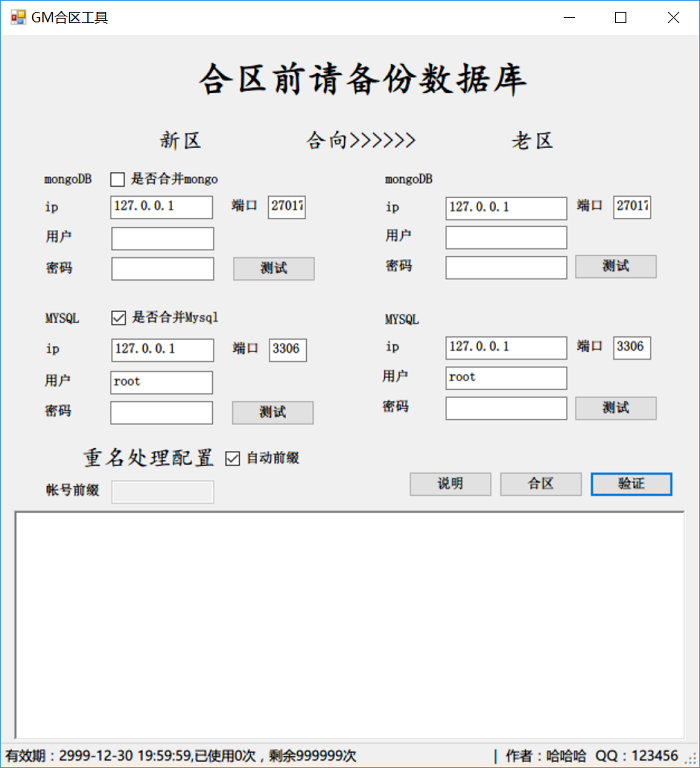The width and height of the screenshot is (700, 768).
Task: Focus the new-zone mongoDB port field 27017
Action: coord(287,207)
